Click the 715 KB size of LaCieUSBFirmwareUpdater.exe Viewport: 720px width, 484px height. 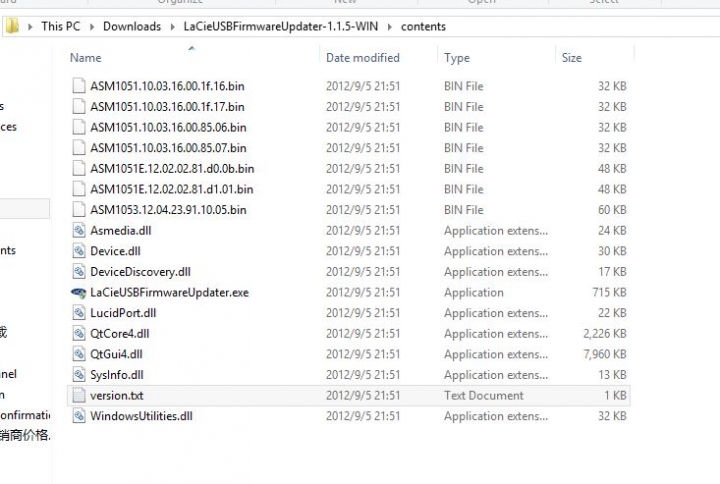click(609, 293)
